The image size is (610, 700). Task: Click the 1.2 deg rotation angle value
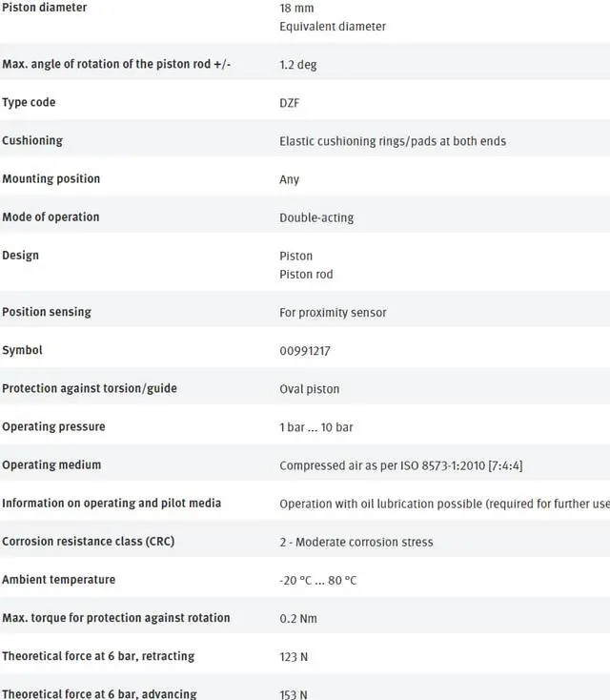pyautogui.click(x=298, y=65)
